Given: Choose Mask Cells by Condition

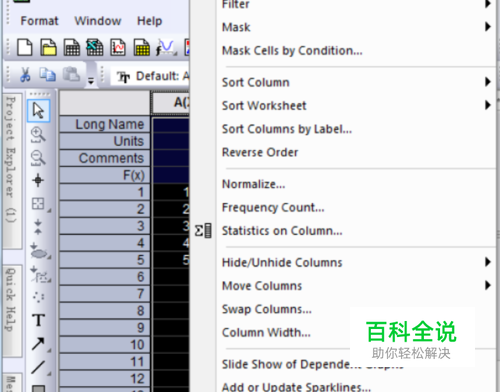Looking at the screenshot, I should click(x=292, y=51).
